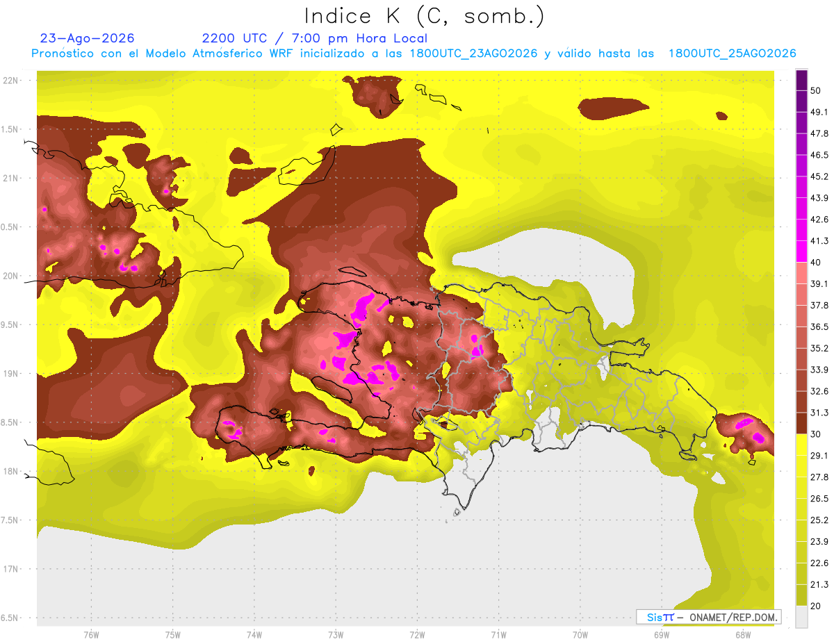Click the colorbar value "37.8"

819,305
